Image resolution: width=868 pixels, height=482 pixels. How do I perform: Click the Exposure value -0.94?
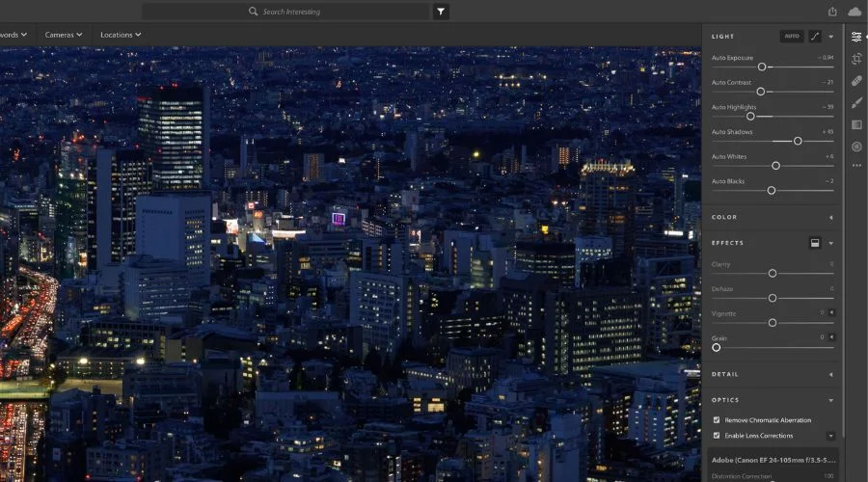(826, 58)
